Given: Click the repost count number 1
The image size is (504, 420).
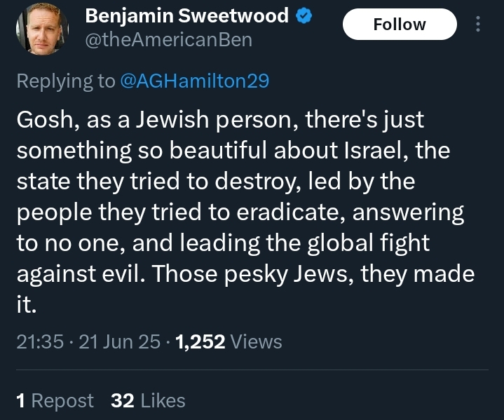Looking at the screenshot, I should [x=20, y=400].
